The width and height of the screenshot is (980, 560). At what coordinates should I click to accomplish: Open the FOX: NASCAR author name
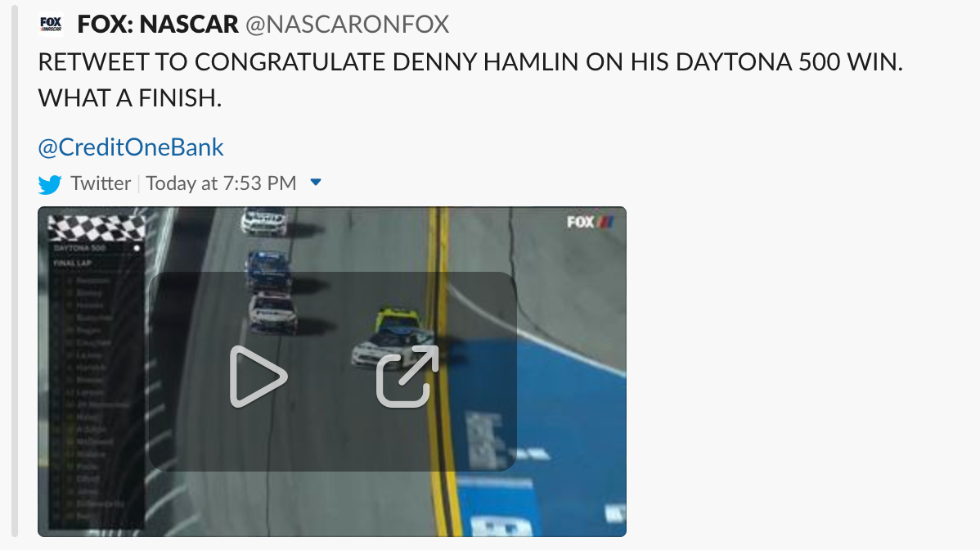tap(158, 25)
